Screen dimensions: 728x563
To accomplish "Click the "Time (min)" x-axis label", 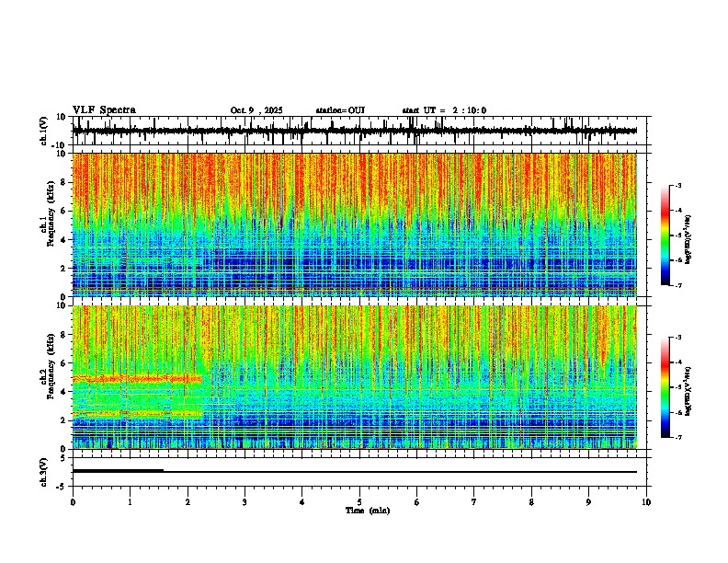I will [x=368, y=511].
